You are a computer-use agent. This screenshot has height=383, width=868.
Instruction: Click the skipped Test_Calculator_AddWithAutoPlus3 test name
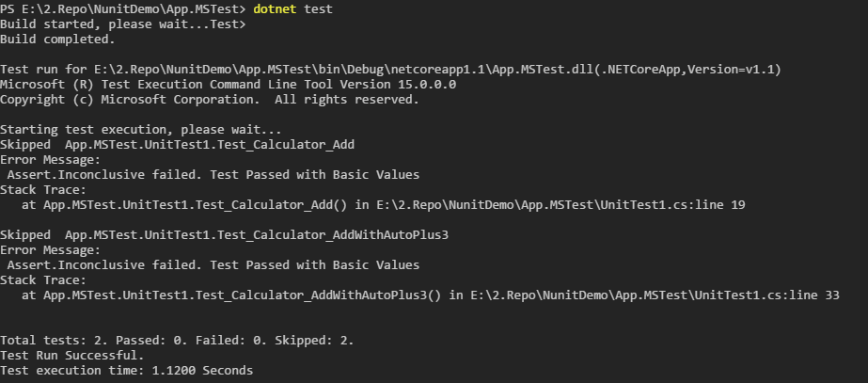pos(256,234)
